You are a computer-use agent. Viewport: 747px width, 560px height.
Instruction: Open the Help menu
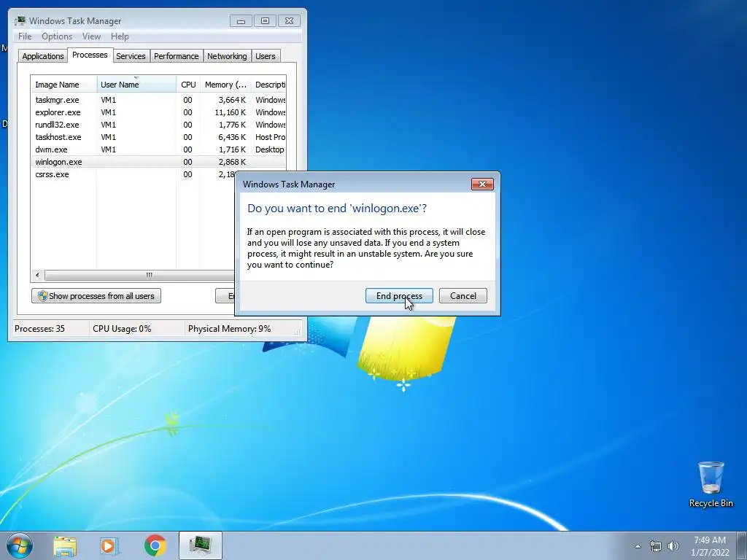(120, 36)
